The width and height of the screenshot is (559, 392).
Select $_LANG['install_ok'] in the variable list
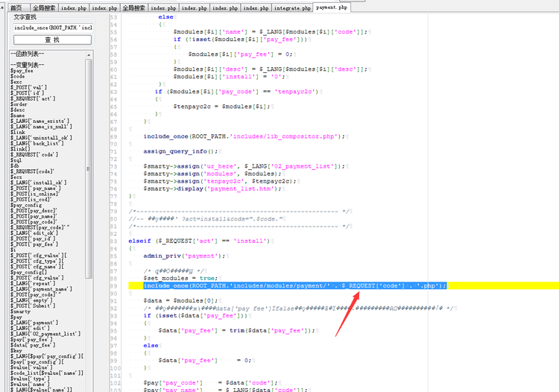coord(39,182)
